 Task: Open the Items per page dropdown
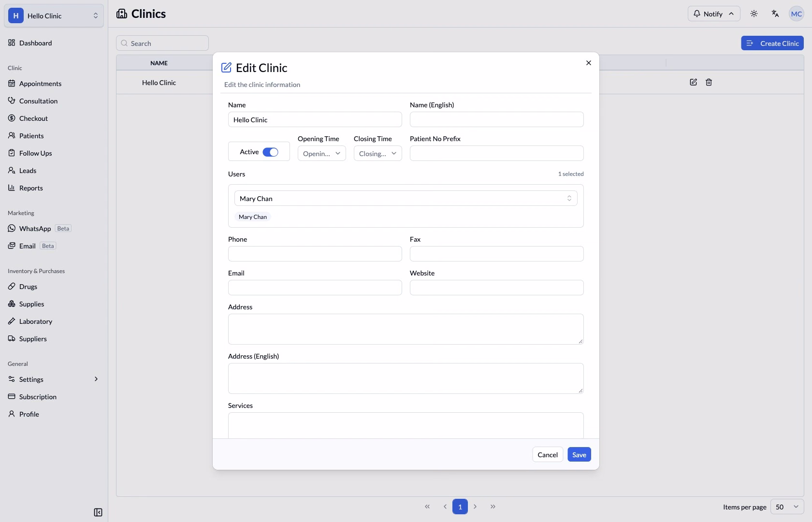point(787,507)
